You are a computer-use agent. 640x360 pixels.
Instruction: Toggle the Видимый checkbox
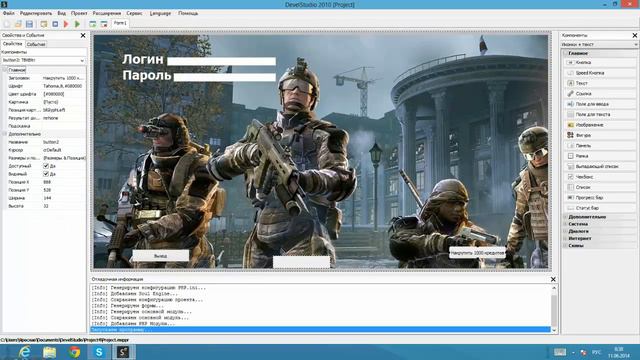click(x=46, y=174)
